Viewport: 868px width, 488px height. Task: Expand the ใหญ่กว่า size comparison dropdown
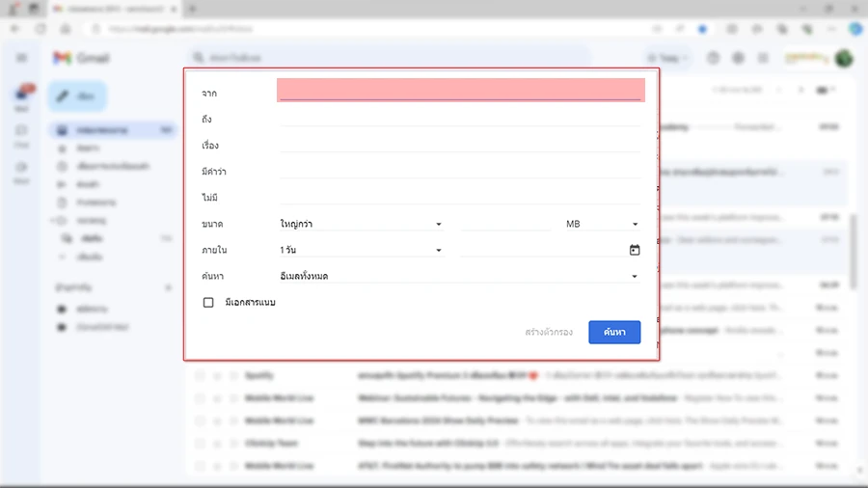[x=361, y=224]
